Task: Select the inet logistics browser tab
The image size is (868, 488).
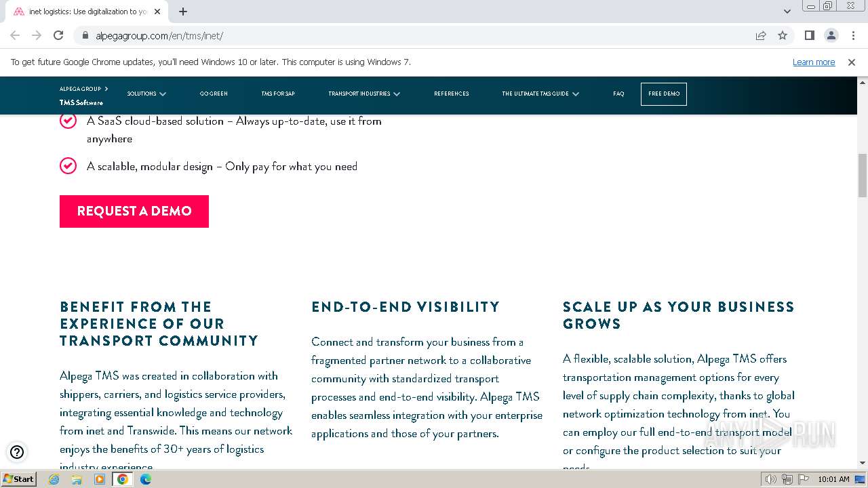Action: click(x=87, y=12)
